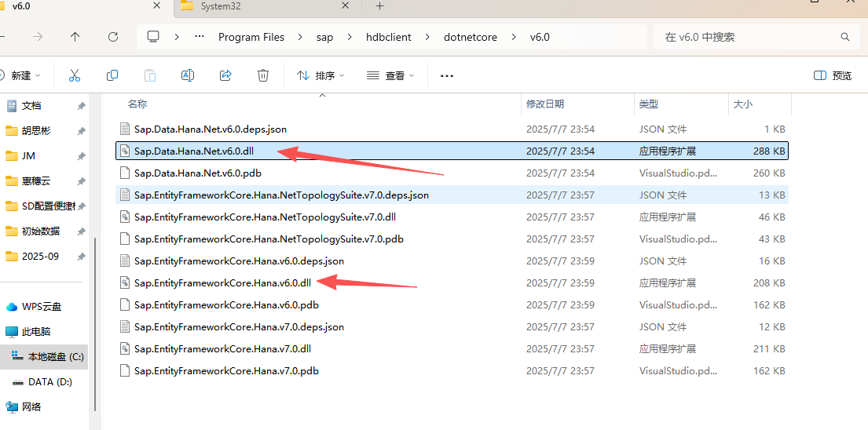868x430 pixels.
Task: Refresh the current folder view
Action: point(113,37)
